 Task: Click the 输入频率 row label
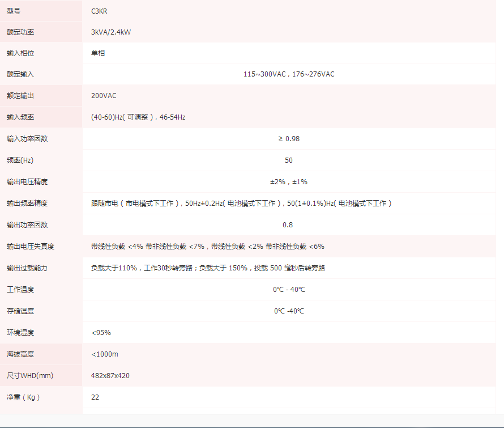20,117
